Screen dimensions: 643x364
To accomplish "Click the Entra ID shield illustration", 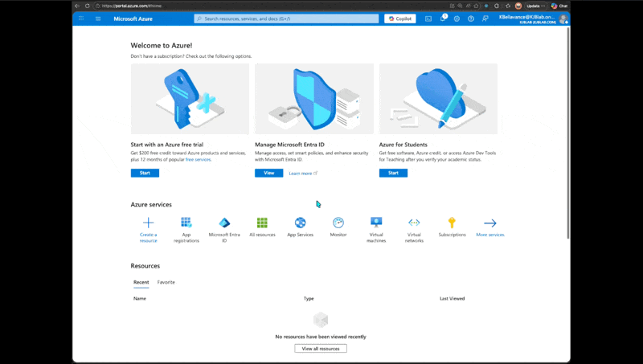I will coord(314,99).
